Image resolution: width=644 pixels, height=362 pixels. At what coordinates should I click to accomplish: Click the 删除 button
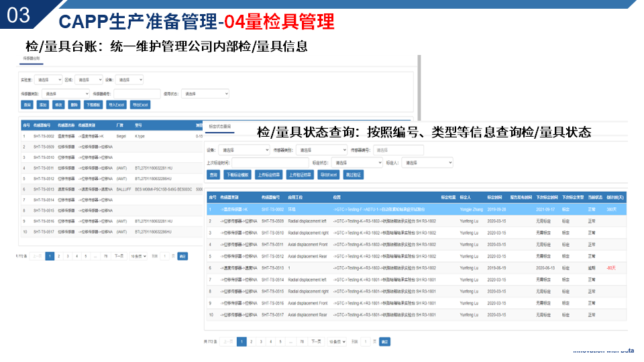tap(74, 105)
